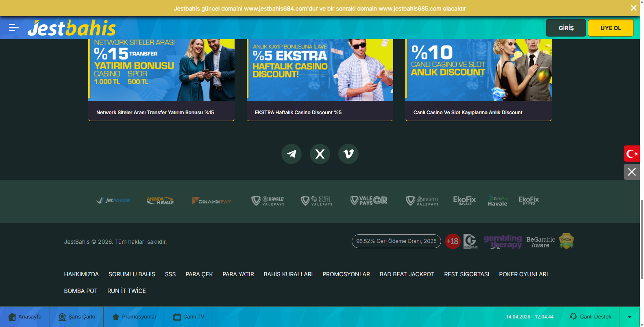Click the ValePays QR payment logo

pyautogui.click(x=369, y=200)
